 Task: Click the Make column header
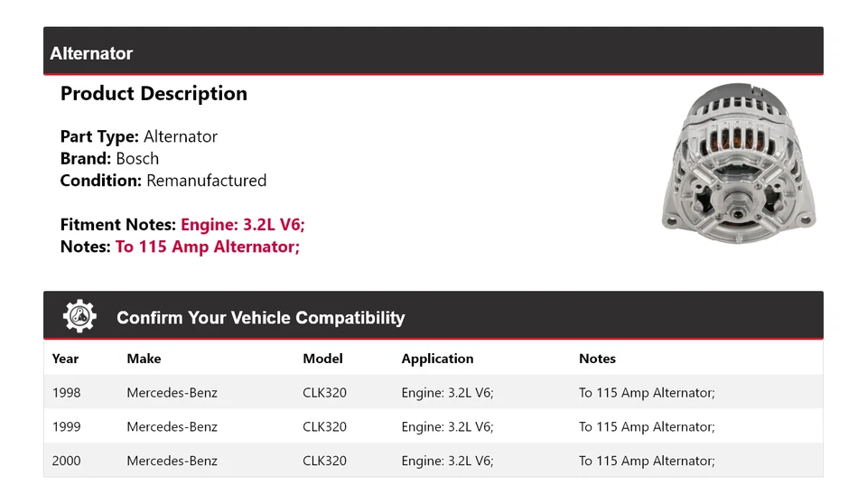[144, 359]
